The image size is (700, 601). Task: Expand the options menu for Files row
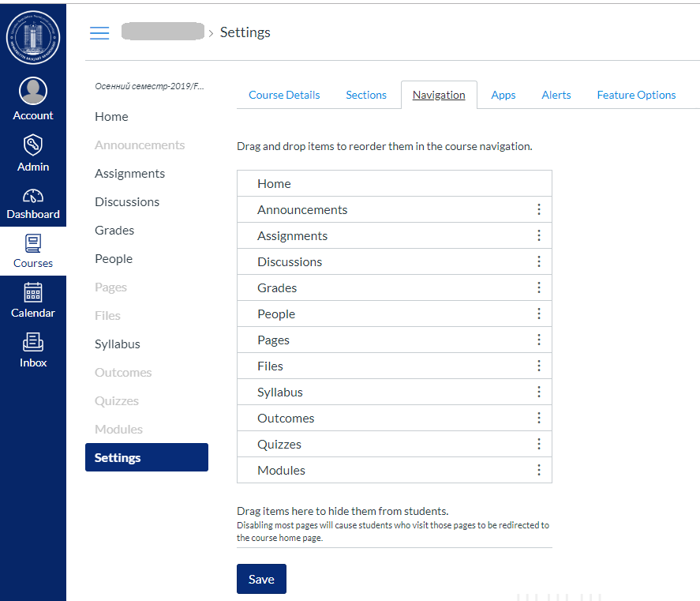click(x=539, y=366)
